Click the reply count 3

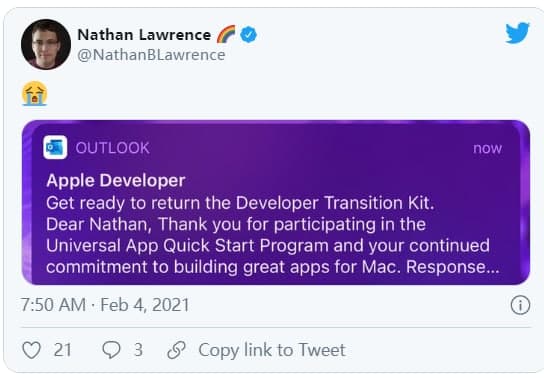click(138, 350)
